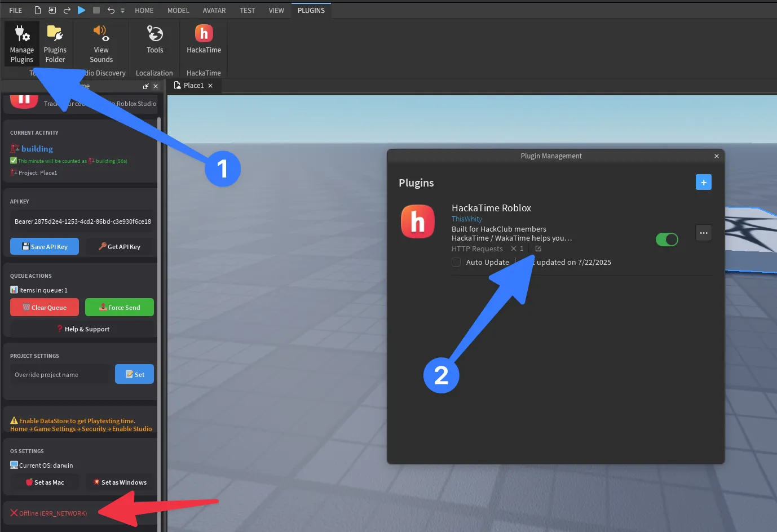Click the Offline (ERR_NETWORK) status text
This screenshot has height=532, width=777.
coord(53,513)
